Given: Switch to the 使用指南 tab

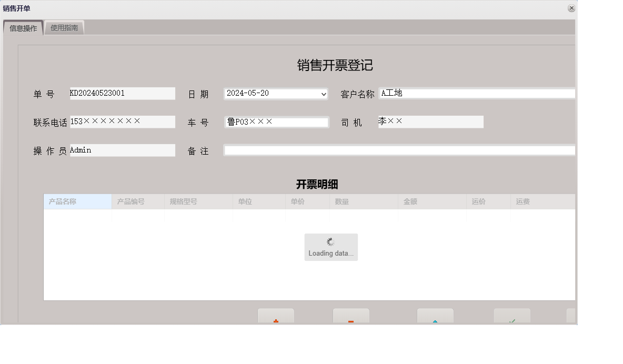Looking at the screenshot, I should [64, 27].
